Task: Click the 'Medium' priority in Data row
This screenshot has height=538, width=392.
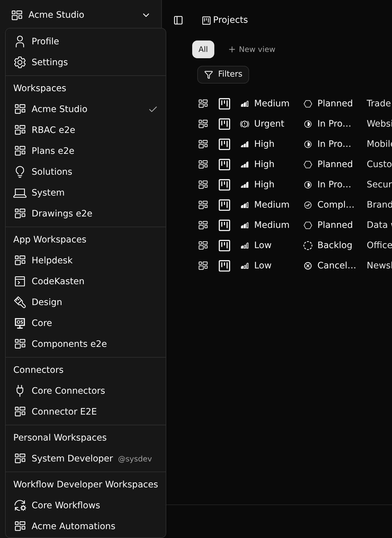Action: (x=272, y=225)
